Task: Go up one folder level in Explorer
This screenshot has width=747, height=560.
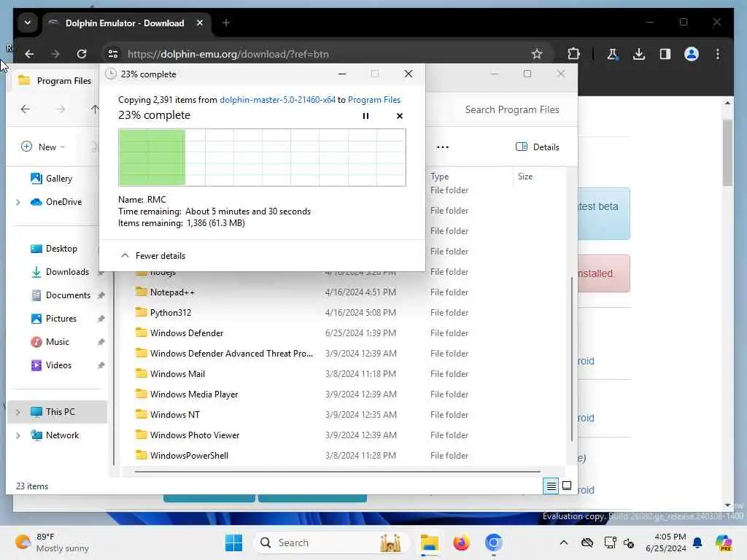Action: tap(95, 109)
